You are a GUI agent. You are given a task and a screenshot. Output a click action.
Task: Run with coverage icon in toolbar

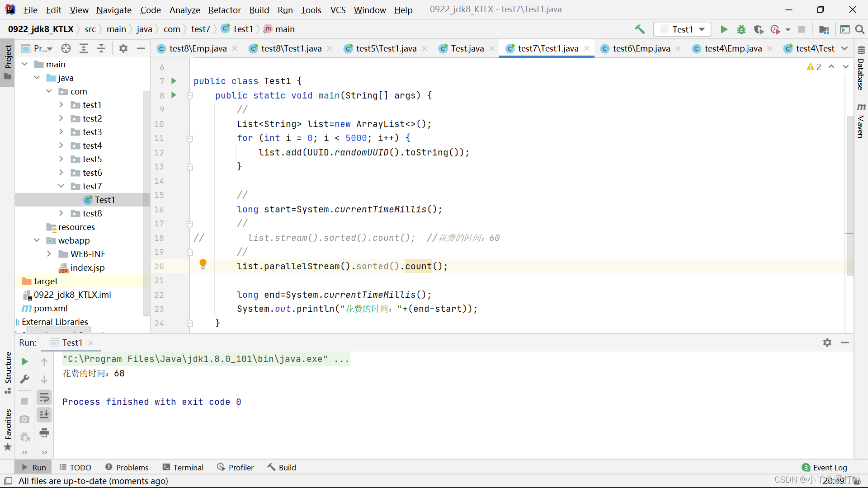click(x=759, y=29)
